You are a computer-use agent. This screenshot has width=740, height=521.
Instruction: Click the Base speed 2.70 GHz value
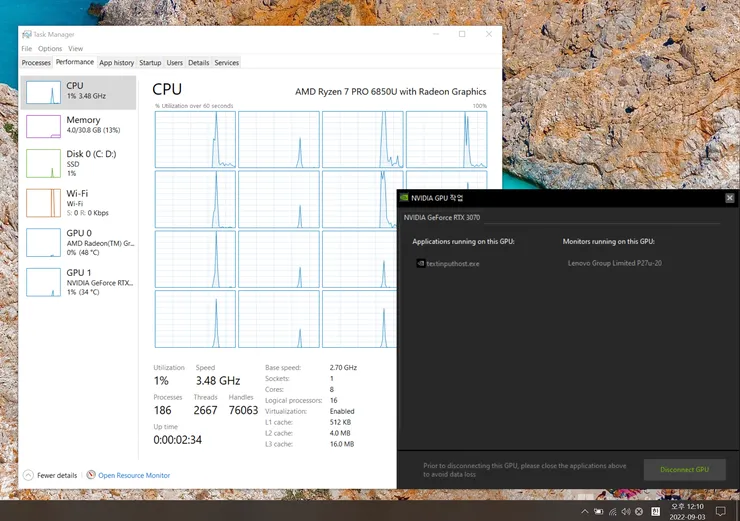coord(343,368)
